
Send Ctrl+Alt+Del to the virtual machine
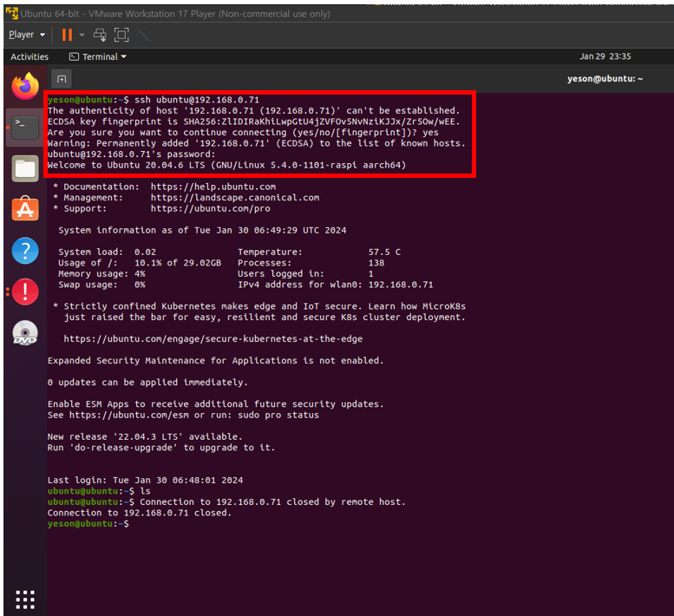(100, 35)
